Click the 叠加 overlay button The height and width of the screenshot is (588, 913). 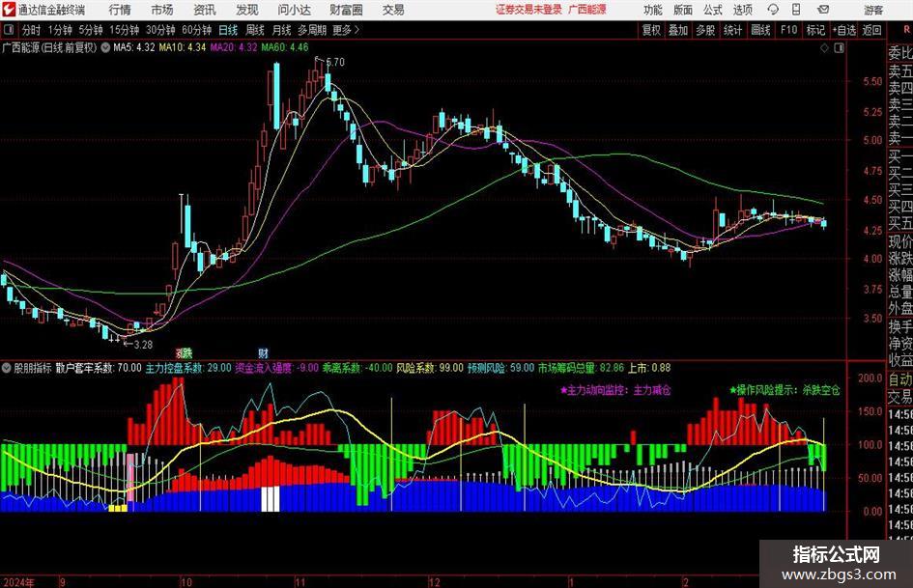pos(678,30)
